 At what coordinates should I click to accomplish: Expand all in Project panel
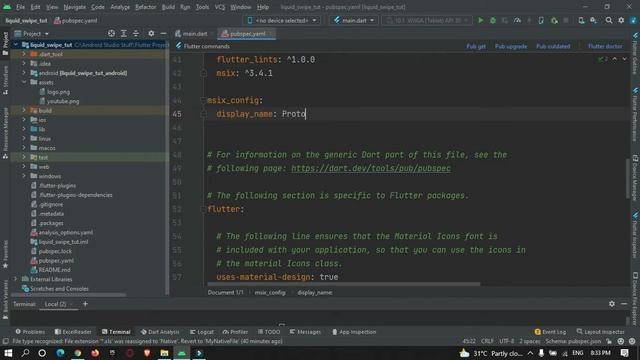coord(124,33)
